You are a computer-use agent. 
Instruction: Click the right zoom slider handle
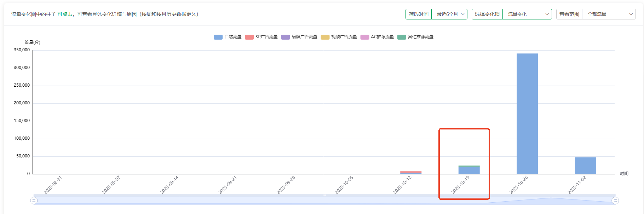[x=615, y=201]
